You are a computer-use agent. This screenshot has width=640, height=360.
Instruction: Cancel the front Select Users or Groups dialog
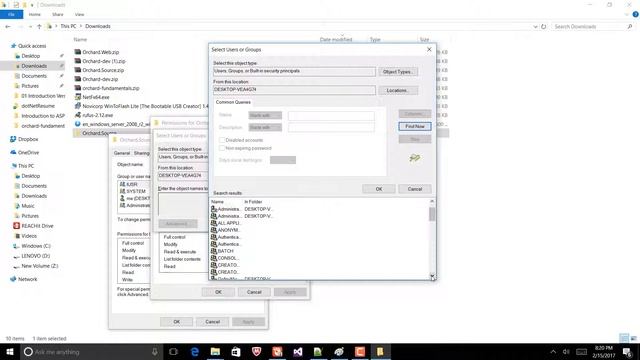(415, 189)
